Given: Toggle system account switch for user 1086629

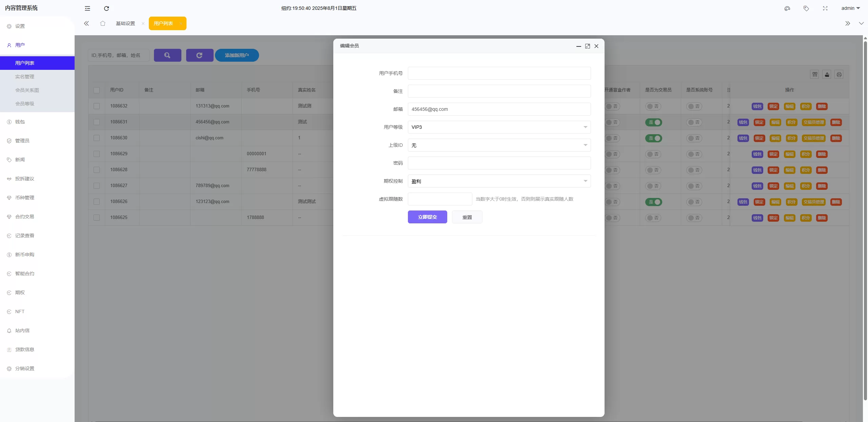Looking at the screenshot, I should pos(694,154).
